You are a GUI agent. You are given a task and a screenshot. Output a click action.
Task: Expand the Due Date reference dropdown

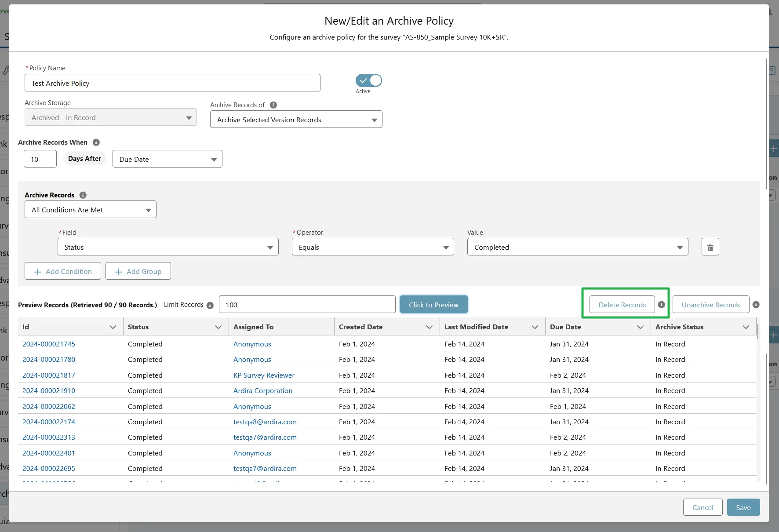(167, 159)
